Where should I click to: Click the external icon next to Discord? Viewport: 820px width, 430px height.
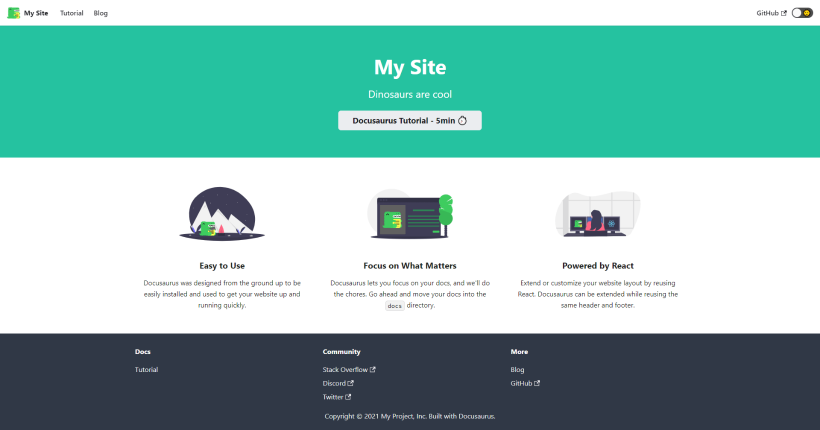tap(350, 383)
